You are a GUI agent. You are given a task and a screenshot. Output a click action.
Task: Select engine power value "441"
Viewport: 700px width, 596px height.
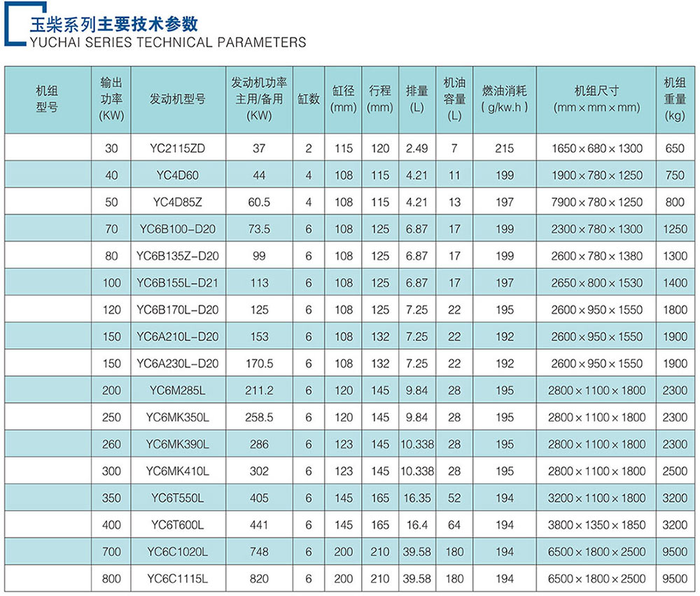point(259,525)
